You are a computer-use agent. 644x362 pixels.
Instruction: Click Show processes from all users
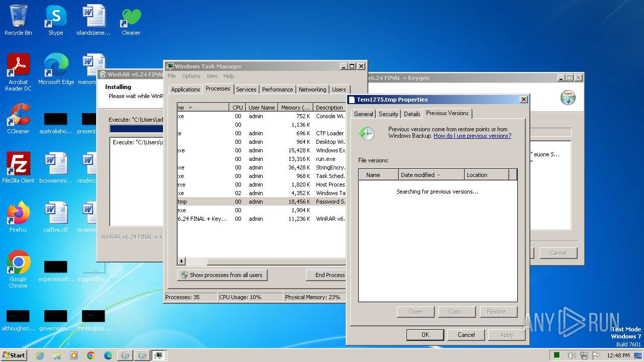coord(222,275)
